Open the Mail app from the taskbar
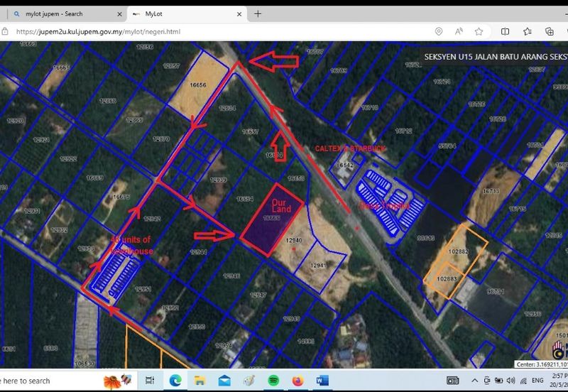The image size is (568, 392). click(x=224, y=381)
